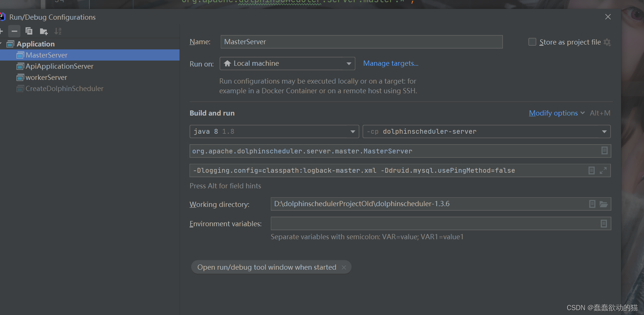Enable Store as project file checkbox

coord(532,42)
